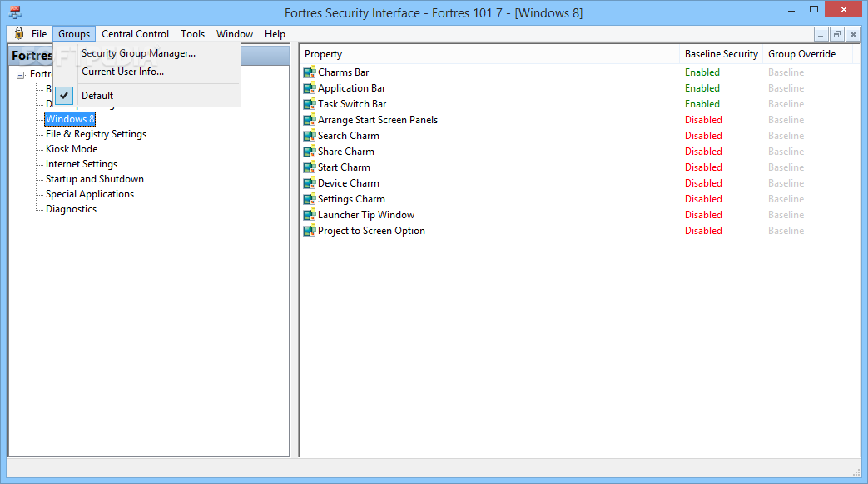Click Baseline override for Project to Screen Option
This screenshot has width=868, height=484.
click(786, 231)
